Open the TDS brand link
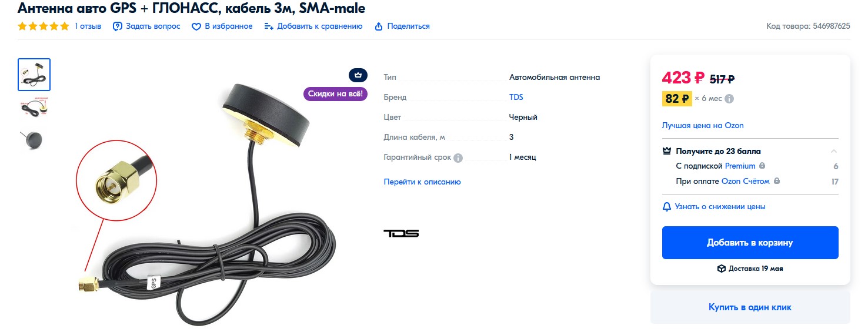Image resolution: width=868 pixels, height=332 pixels. pyautogui.click(x=516, y=97)
